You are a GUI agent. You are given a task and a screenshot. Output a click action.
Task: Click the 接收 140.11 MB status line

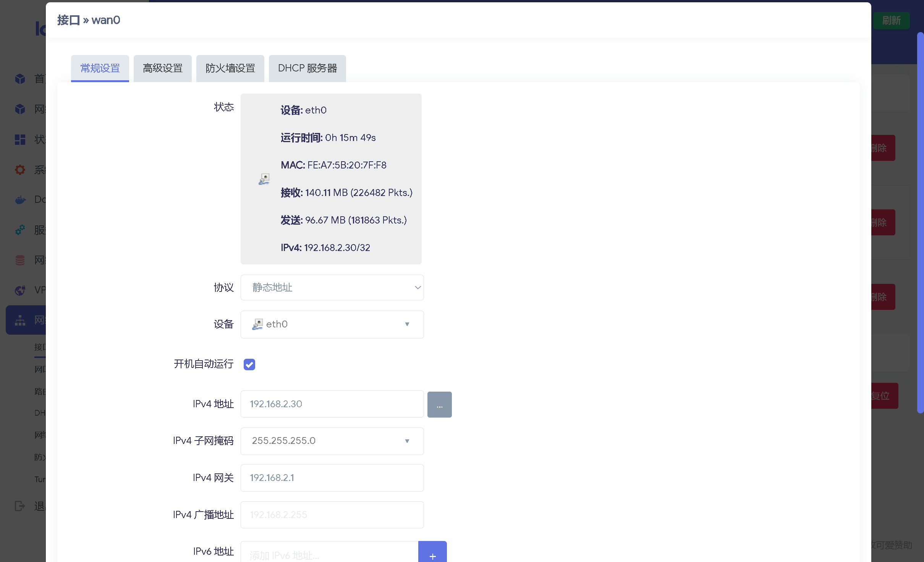346,193
